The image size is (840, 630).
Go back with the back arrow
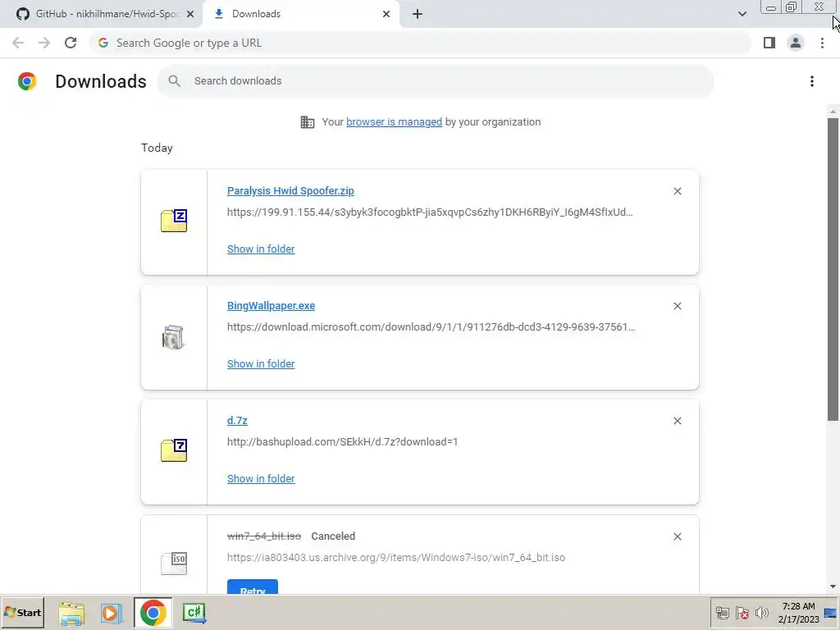point(18,43)
